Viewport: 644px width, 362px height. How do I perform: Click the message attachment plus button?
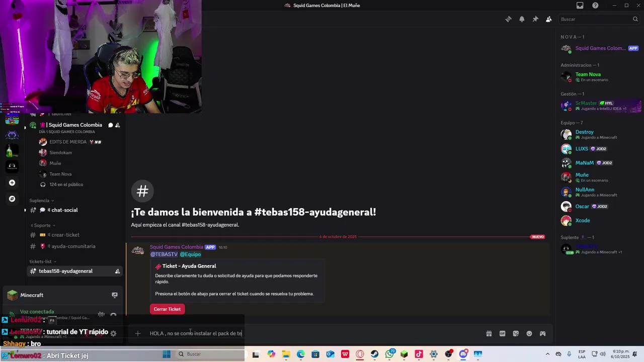(x=137, y=333)
